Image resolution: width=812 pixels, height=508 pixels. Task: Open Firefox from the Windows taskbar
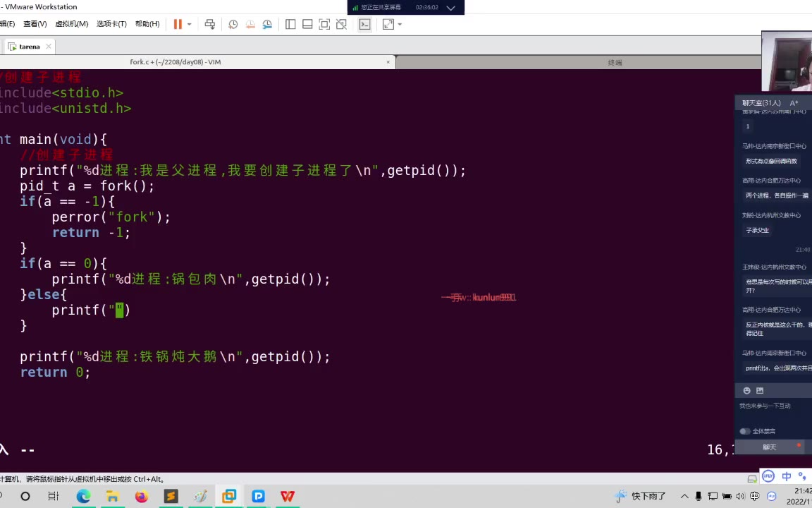point(142,496)
